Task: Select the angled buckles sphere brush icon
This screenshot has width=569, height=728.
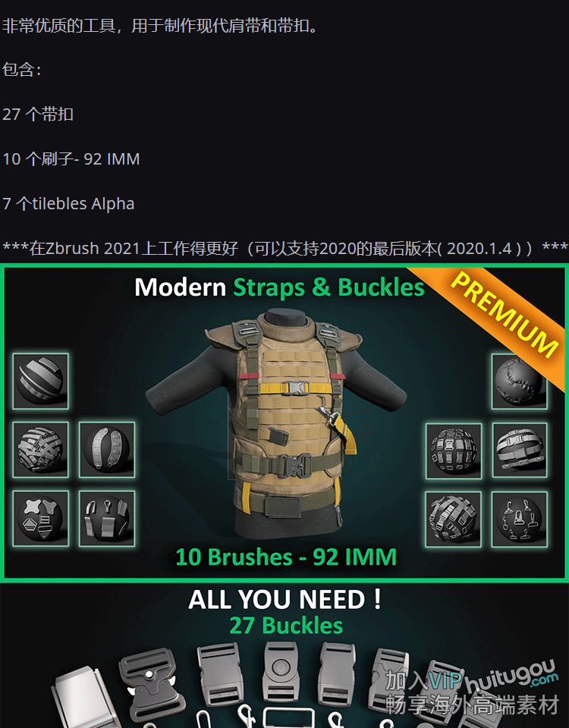Action: click(454, 519)
